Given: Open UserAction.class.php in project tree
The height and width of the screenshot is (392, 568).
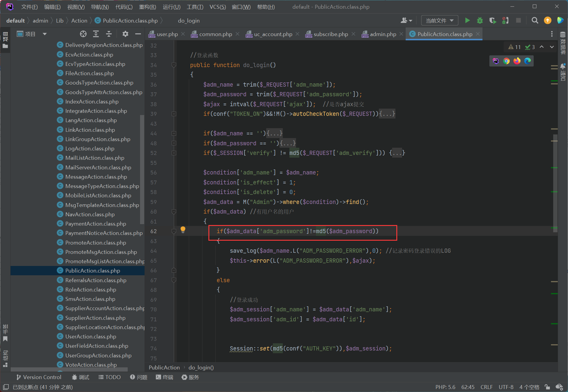Looking at the screenshot, I should pyautogui.click(x=91, y=337).
